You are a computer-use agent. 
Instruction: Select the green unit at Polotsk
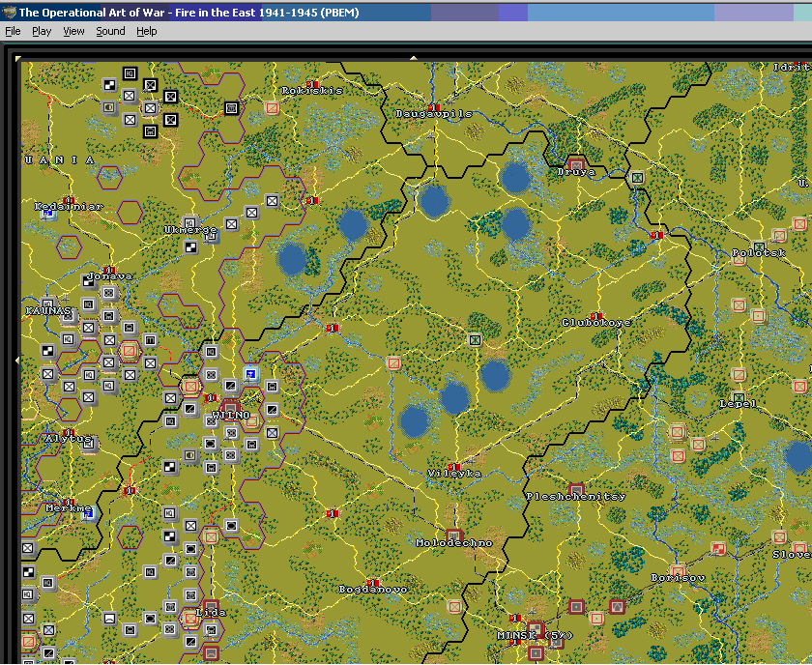[x=759, y=247]
